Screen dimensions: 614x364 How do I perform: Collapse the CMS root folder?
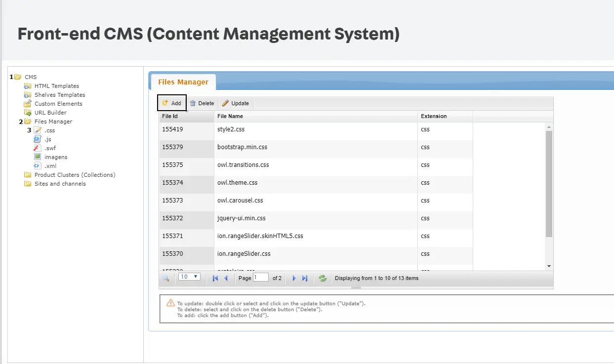click(18, 77)
